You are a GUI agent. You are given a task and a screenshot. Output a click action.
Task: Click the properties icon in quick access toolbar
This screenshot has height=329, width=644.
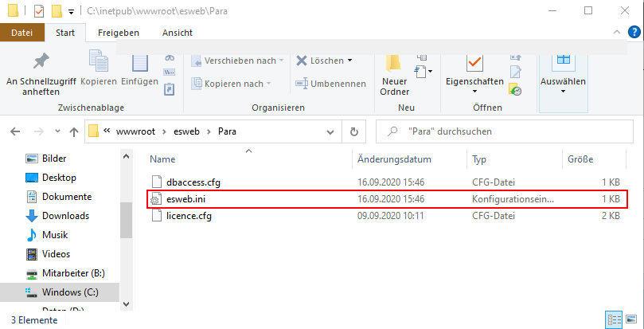pyautogui.click(x=39, y=11)
